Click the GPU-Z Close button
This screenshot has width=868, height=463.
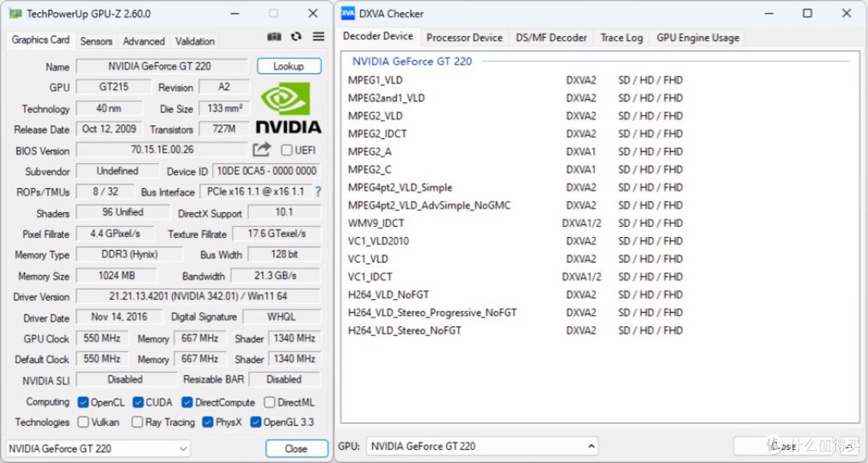coord(296,449)
